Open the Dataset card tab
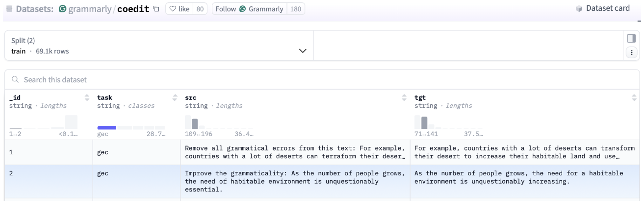Viewport: 644px width, 203px height. tap(607, 8)
